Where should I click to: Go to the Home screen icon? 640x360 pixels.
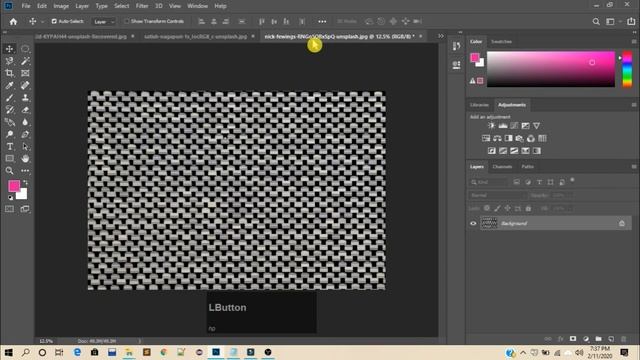(x=13, y=22)
